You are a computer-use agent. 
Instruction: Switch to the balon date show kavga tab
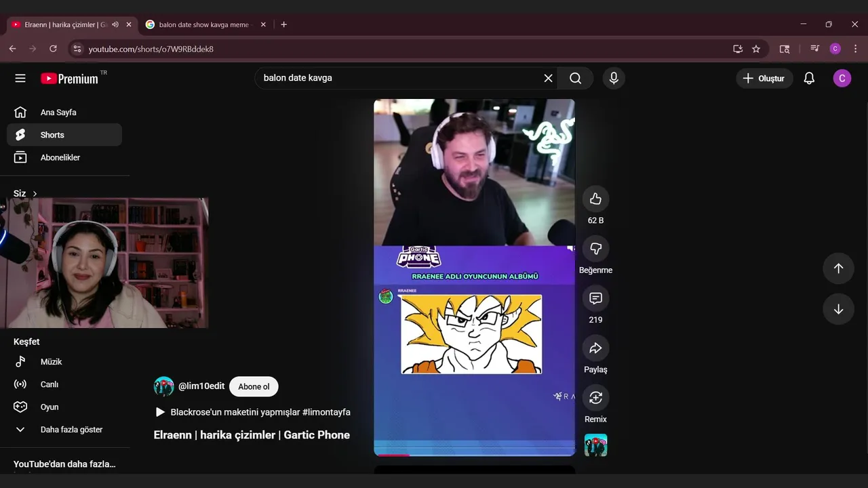[205, 24]
